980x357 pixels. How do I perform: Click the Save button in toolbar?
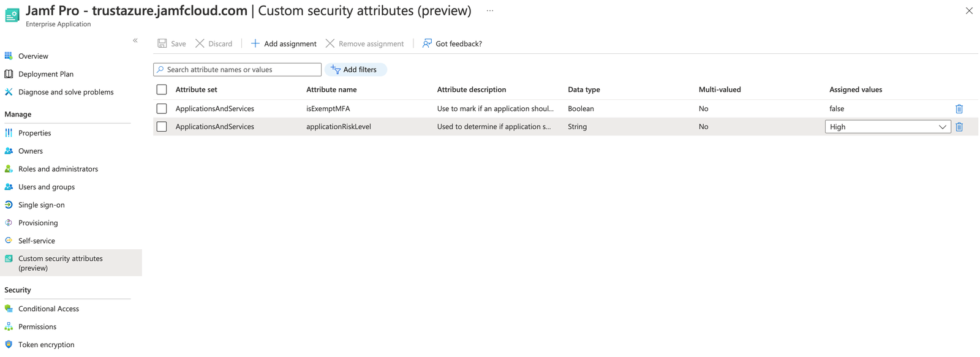point(171,43)
